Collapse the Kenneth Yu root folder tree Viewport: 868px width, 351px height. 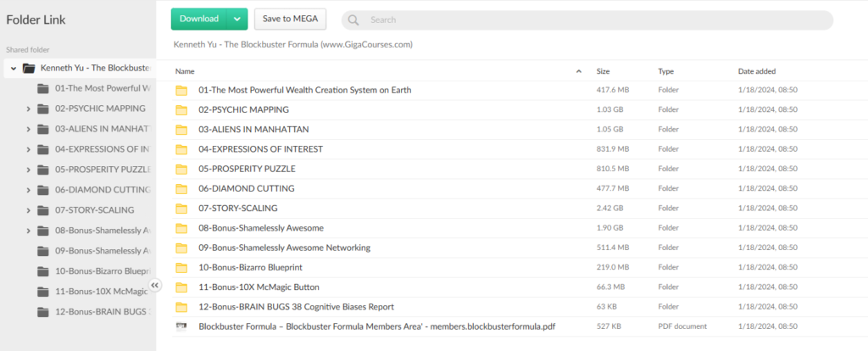pyautogui.click(x=14, y=68)
